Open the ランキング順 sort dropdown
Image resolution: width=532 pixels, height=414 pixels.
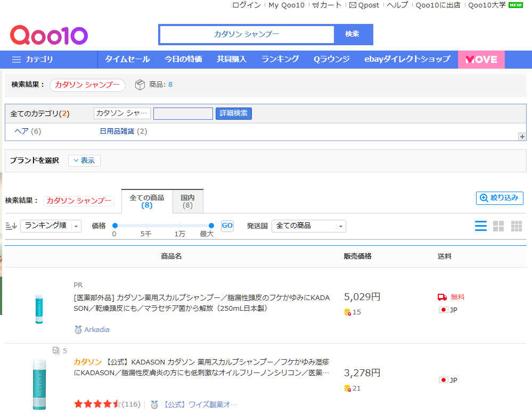pos(51,226)
